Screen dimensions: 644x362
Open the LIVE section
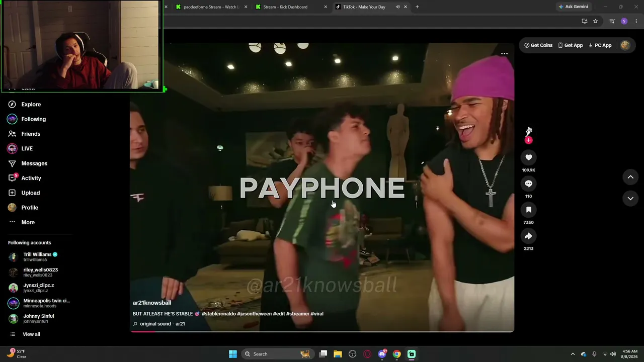coord(21,149)
